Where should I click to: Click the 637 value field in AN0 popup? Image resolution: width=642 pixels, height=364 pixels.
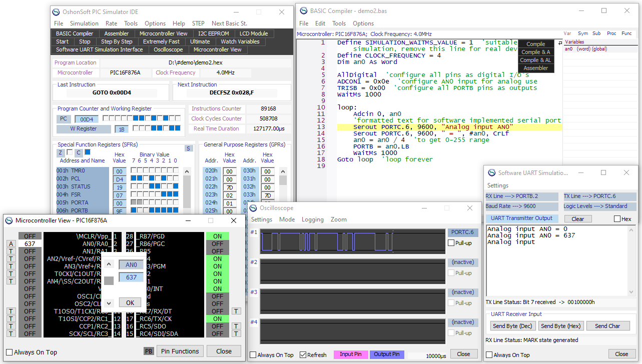[131, 277]
